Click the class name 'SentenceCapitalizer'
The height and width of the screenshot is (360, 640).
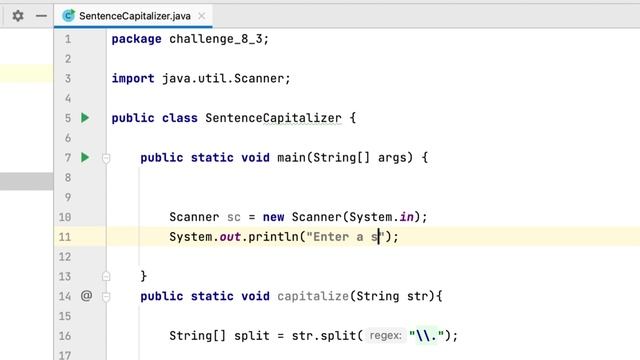point(273,118)
